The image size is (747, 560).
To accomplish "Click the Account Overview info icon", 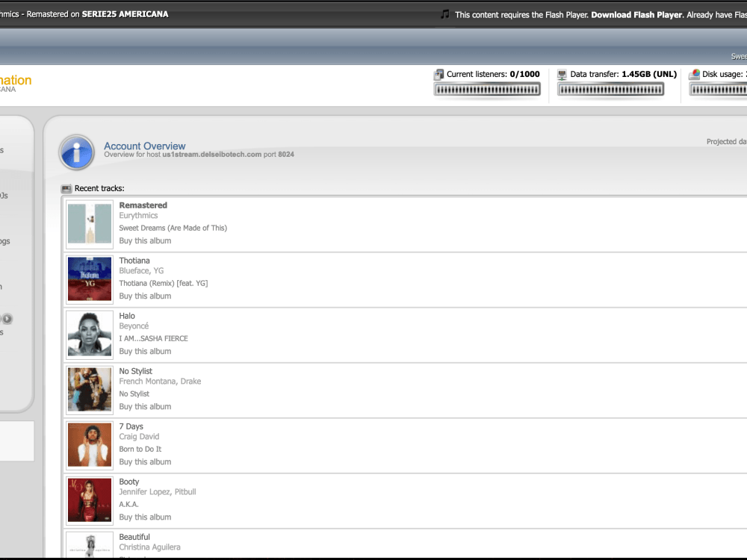I will [x=76, y=152].
